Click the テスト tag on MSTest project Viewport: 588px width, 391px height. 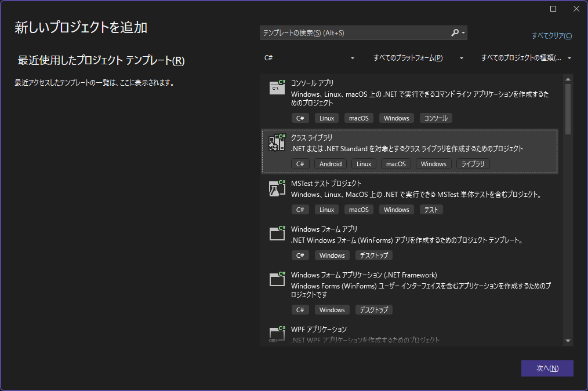tap(431, 210)
